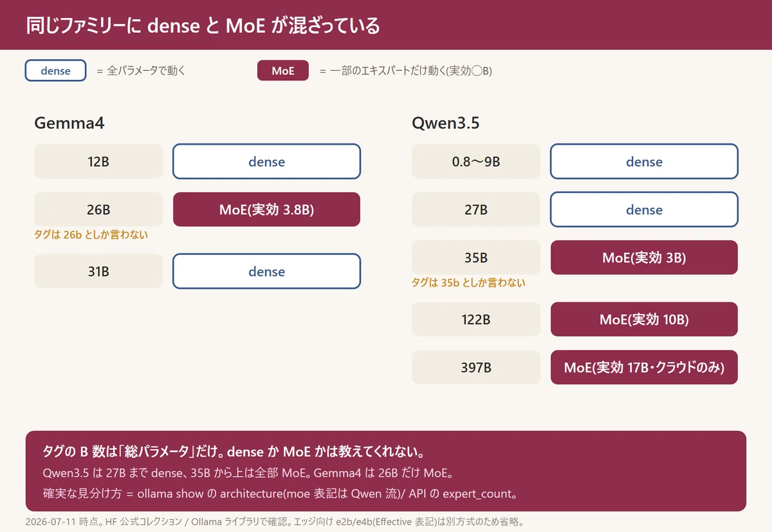
Task: Select the Gemma4 heading
Action: click(x=69, y=123)
